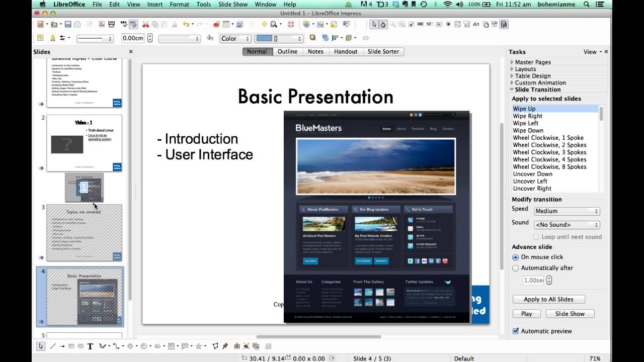This screenshot has width=644, height=362.
Task: Toggle Automatic preview checkbox
Action: (515, 331)
